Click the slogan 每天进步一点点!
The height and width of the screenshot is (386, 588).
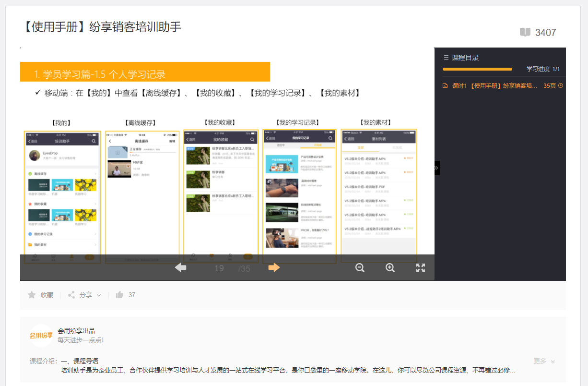point(81,340)
